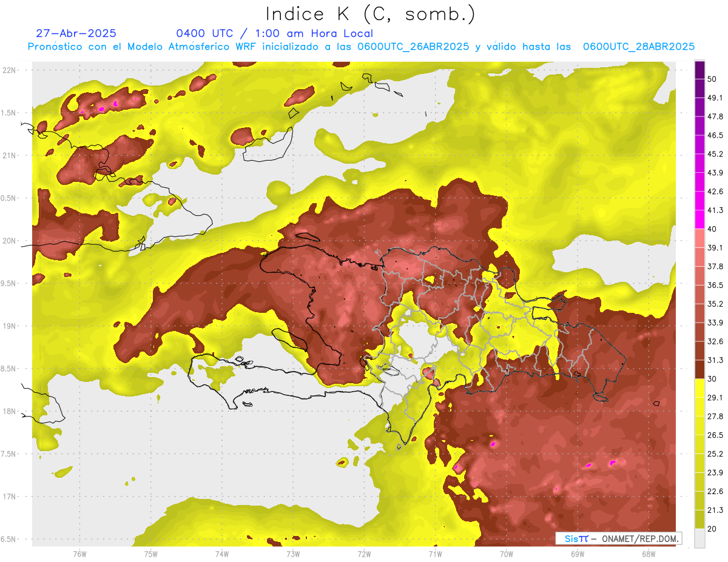Click colorbar value '30'

pyautogui.click(x=712, y=380)
